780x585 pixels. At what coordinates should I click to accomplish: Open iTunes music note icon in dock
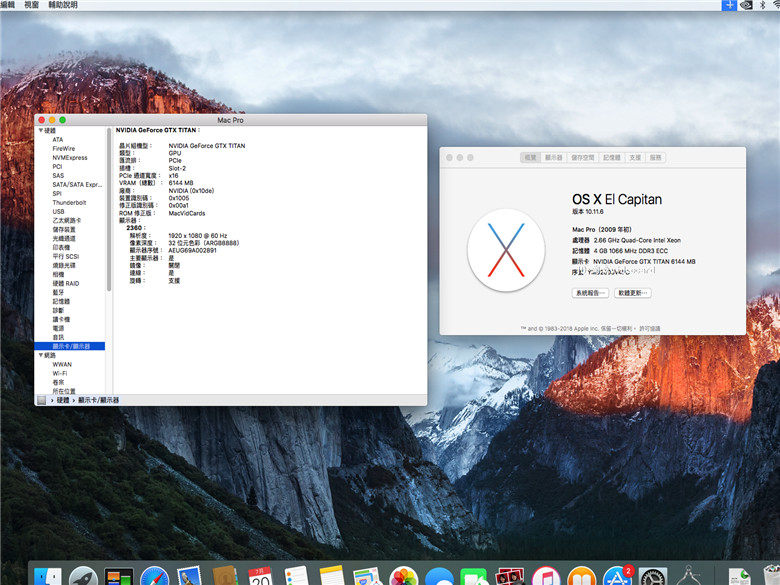pos(546,577)
